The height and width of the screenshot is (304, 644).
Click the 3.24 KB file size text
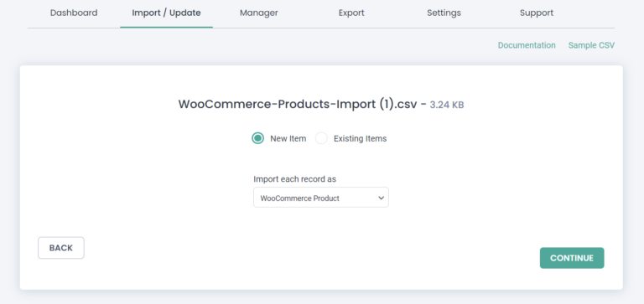coord(447,105)
